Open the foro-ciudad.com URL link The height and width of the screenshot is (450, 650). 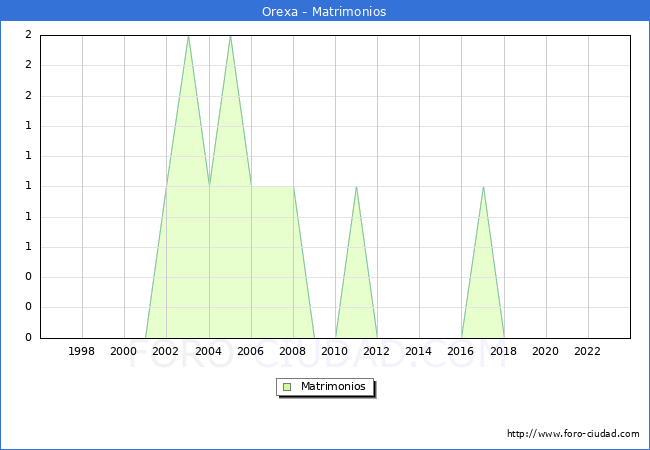(x=573, y=434)
